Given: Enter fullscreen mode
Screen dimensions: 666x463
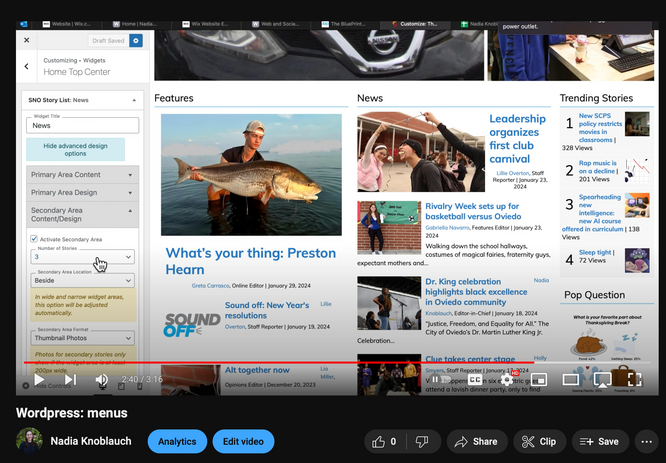Looking at the screenshot, I should click(x=634, y=380).
